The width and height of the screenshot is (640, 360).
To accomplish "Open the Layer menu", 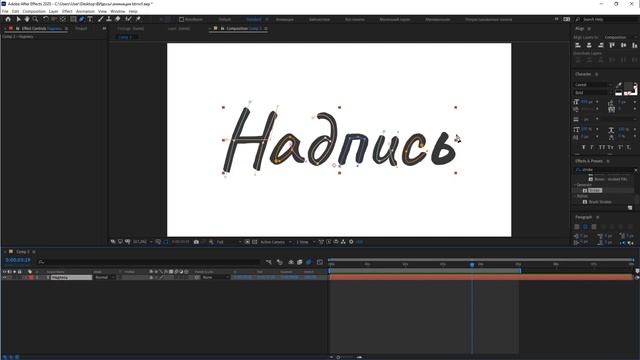I will (53, 11).
